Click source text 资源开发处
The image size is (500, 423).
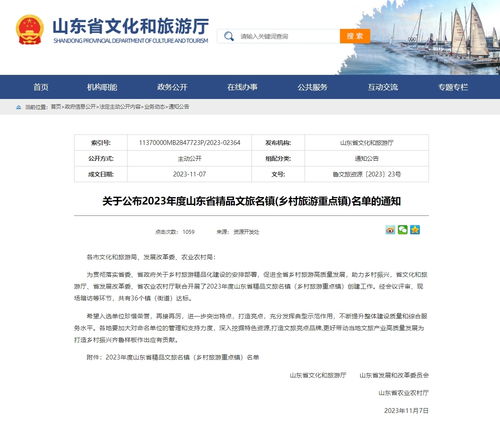click(246, 232)
